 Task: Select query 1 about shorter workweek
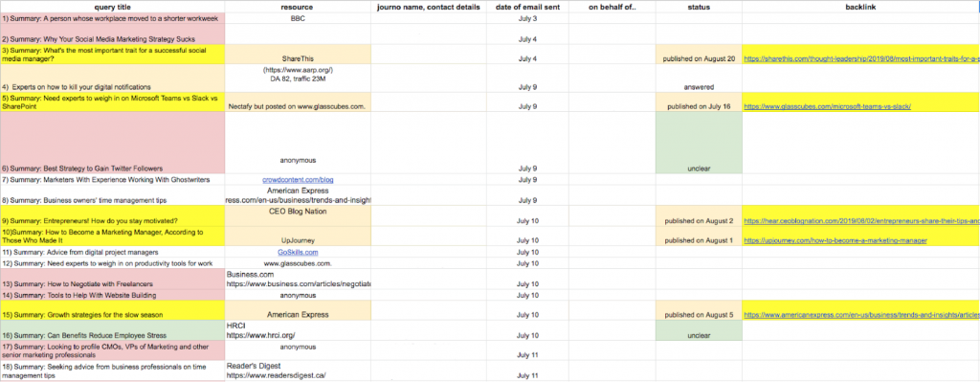(x=113, y=19)
